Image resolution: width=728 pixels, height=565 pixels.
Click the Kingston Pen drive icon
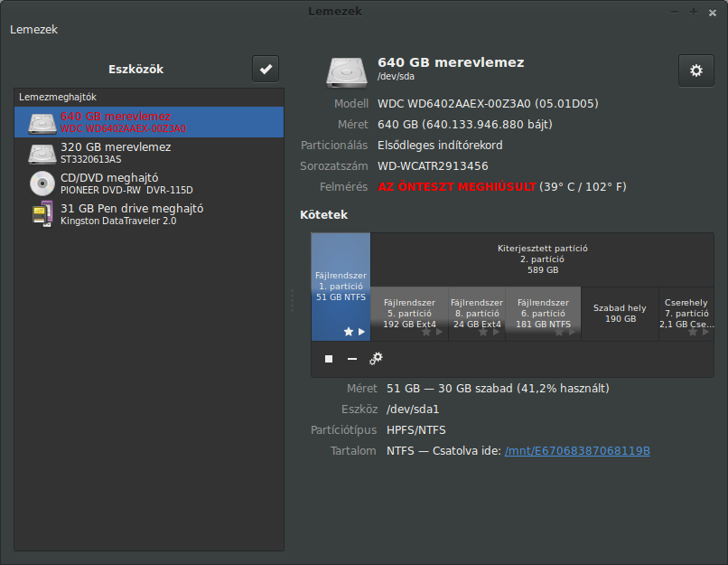(x=42, y=214)
